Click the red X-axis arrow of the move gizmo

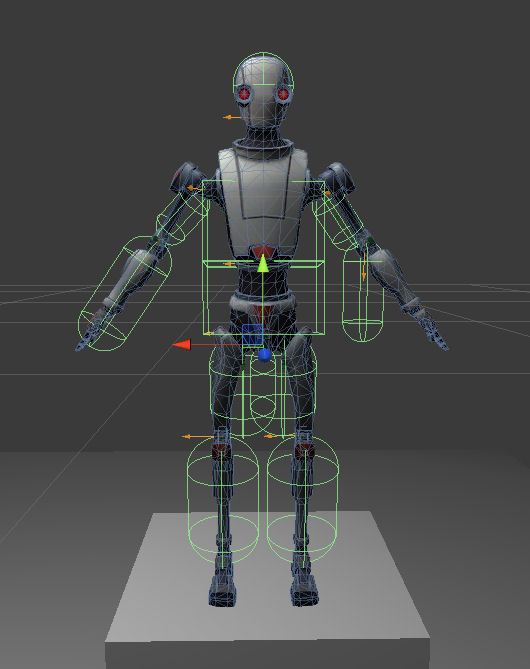coord(182,345)
